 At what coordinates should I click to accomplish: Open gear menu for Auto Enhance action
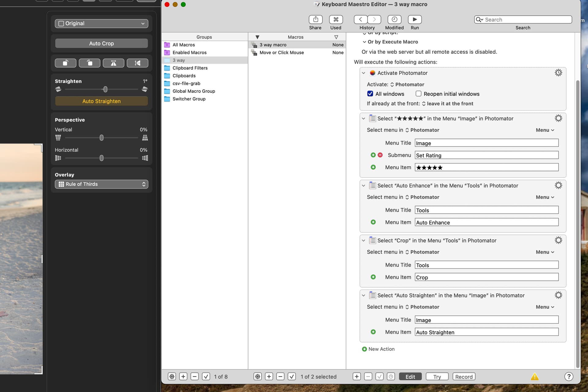(558, 185)
